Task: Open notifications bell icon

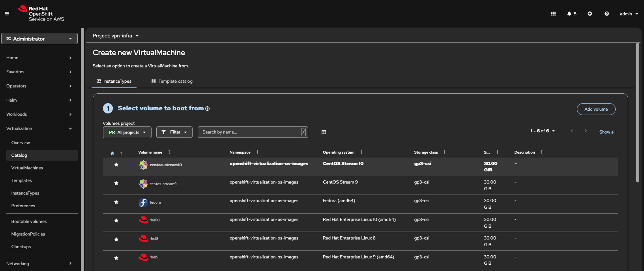Action: coord(569,14)
